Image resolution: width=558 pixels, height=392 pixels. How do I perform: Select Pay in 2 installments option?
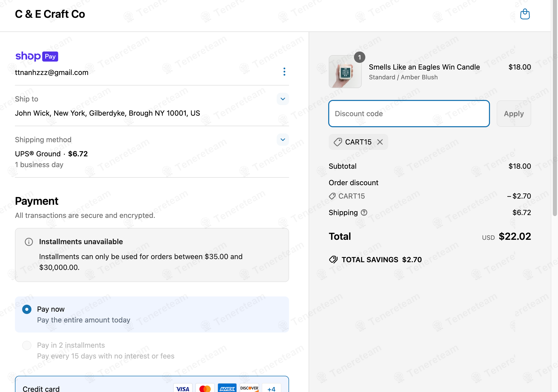coord(27,345)
